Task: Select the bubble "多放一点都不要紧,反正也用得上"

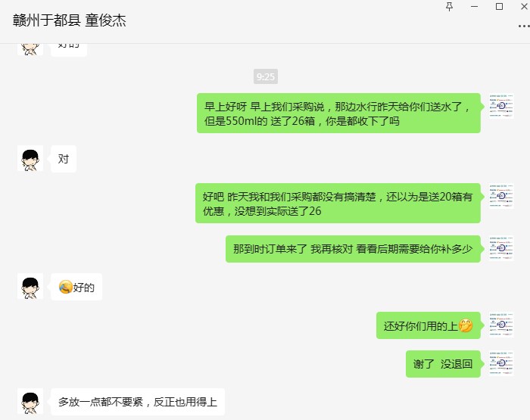Action: click(138, 402)
